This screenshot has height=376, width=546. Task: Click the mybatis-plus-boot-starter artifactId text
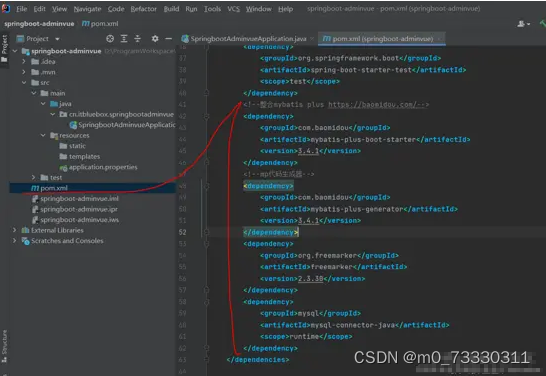point(363,139)
